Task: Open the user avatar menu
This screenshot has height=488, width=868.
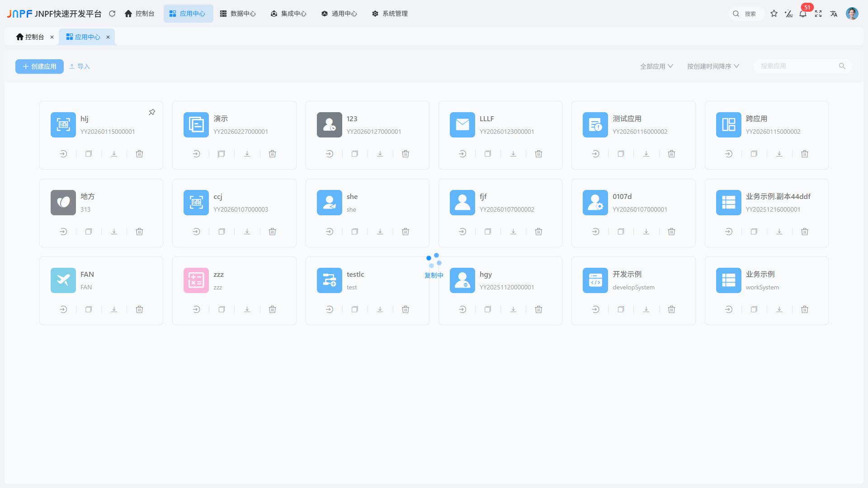Action: [852, 14]
